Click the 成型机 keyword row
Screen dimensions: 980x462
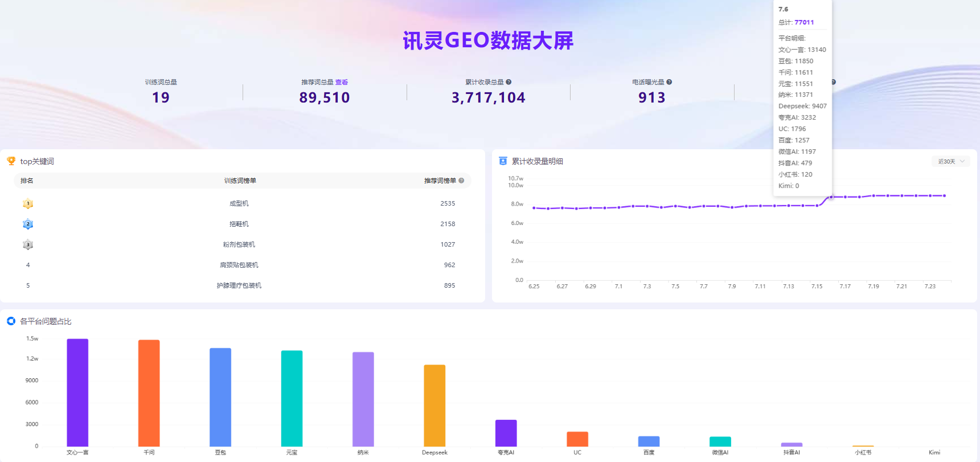click(243, 203)
